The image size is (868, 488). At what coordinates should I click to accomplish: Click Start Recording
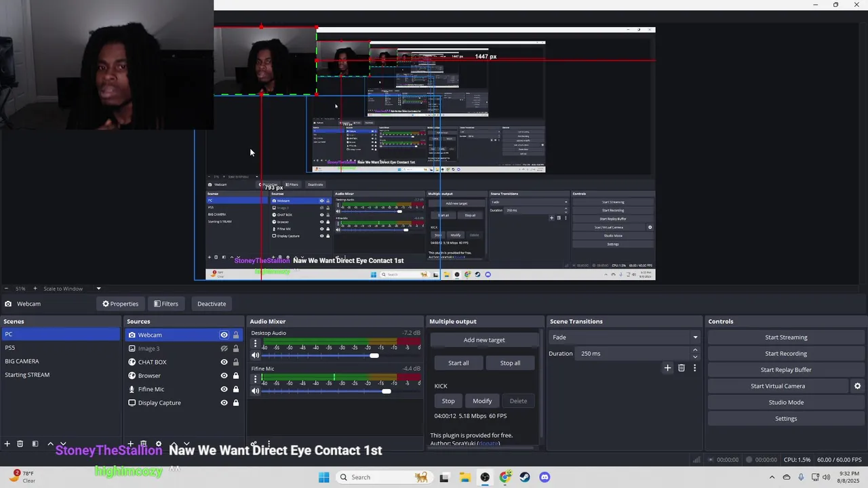point(786,353)
